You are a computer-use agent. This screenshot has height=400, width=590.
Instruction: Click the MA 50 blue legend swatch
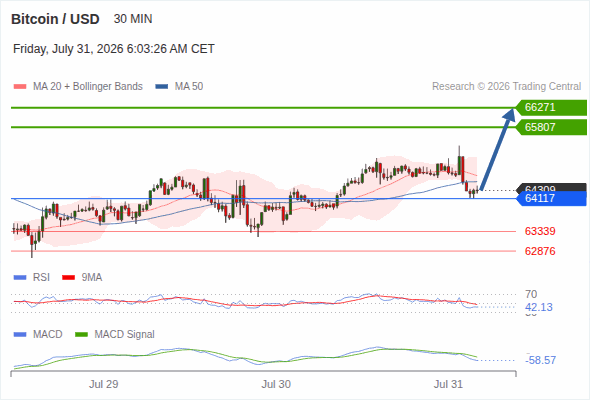[x=161, y=87]
